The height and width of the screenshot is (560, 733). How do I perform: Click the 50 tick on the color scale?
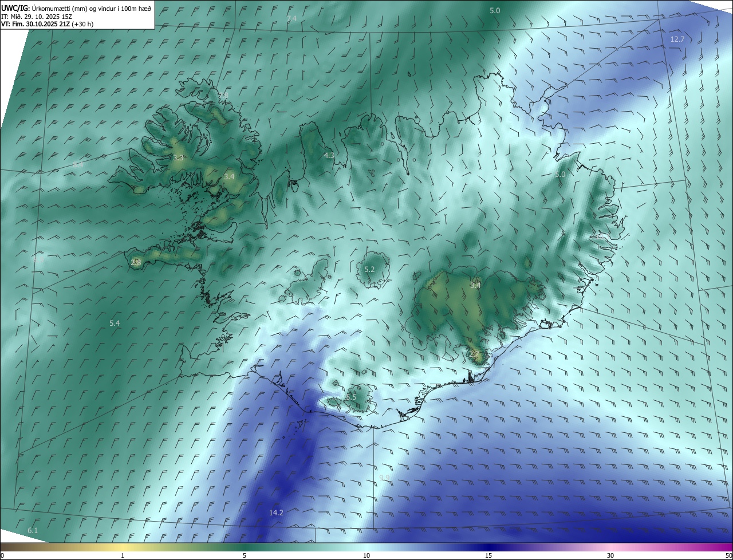(728, 555)
